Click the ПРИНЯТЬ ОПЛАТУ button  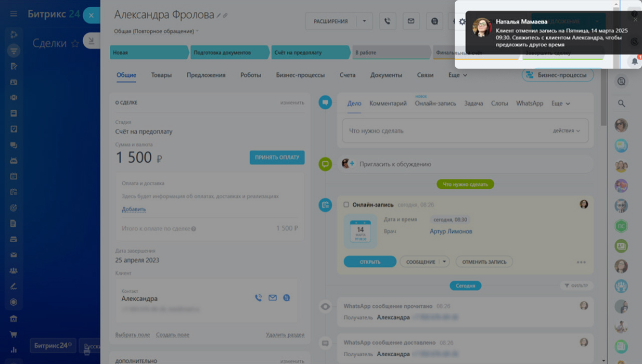277,158
